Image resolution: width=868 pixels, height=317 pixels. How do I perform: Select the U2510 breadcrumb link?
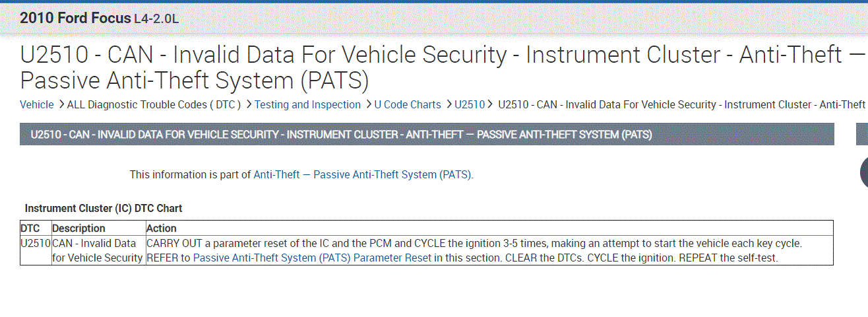point(469,104)
